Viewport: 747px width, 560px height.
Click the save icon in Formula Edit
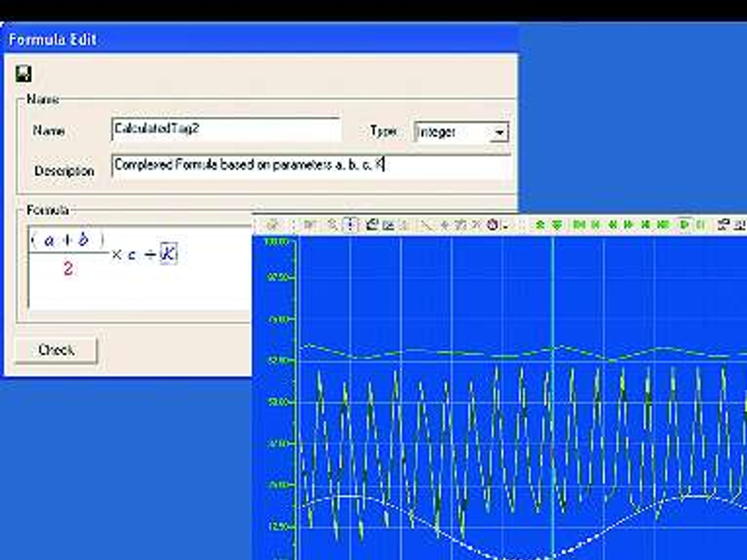point(24,74)
